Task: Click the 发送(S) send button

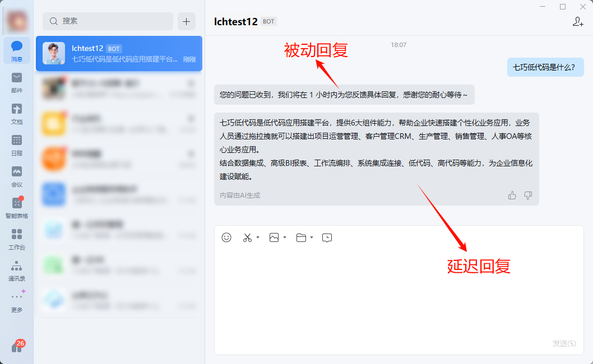Action: [564, 343]
